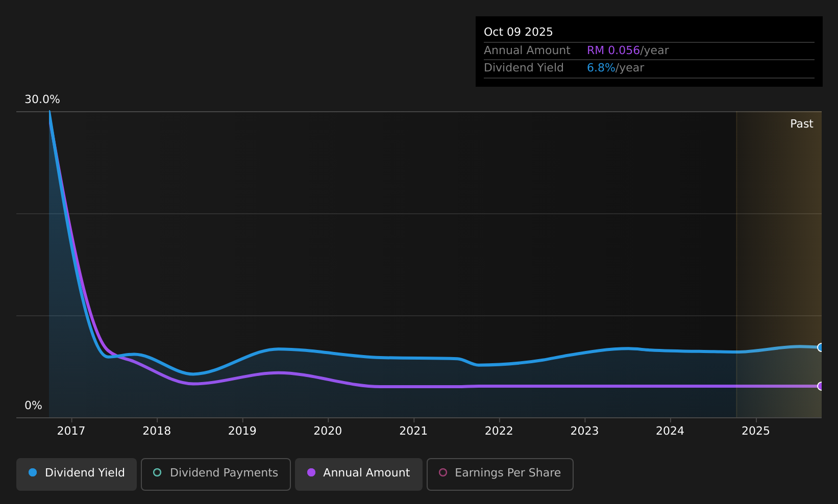This screenshot has height=504, width=838.
Task: Click the pink Earnings Per Share circle
Action: 443,472
